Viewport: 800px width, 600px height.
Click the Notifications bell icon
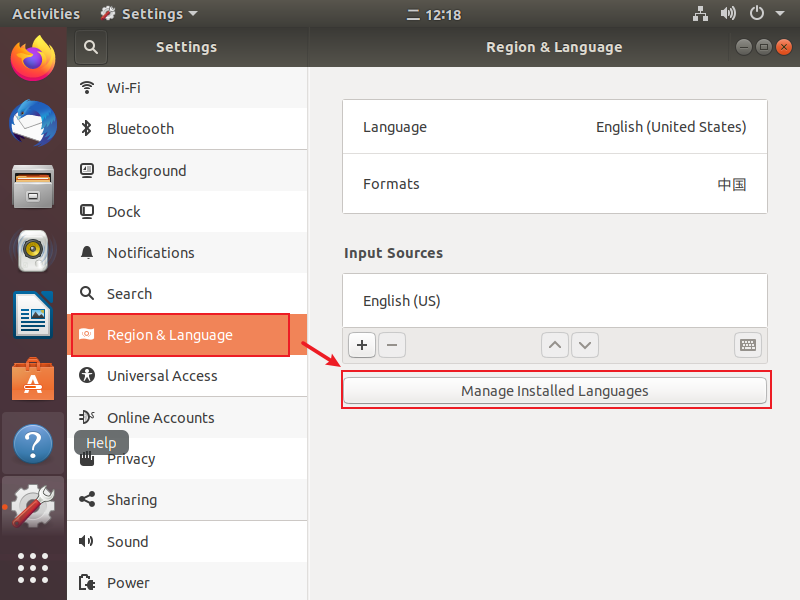87,253
